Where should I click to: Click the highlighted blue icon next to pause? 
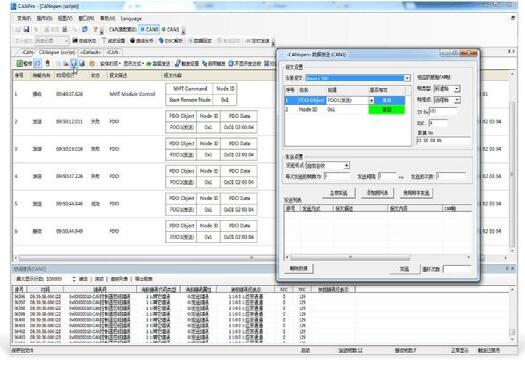38,63
